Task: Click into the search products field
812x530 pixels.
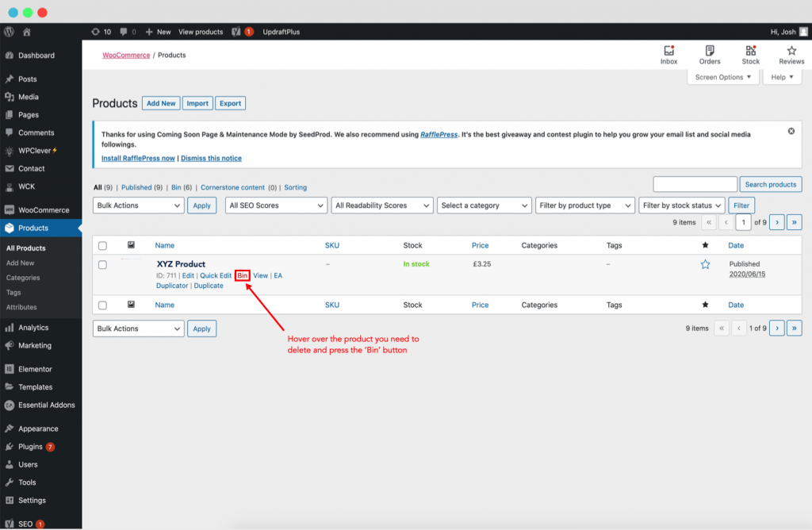Action: 695,184
